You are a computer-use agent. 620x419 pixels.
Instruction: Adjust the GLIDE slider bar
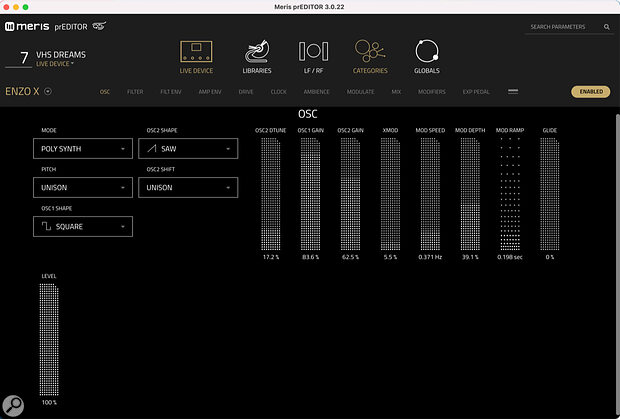coord(550,194)
